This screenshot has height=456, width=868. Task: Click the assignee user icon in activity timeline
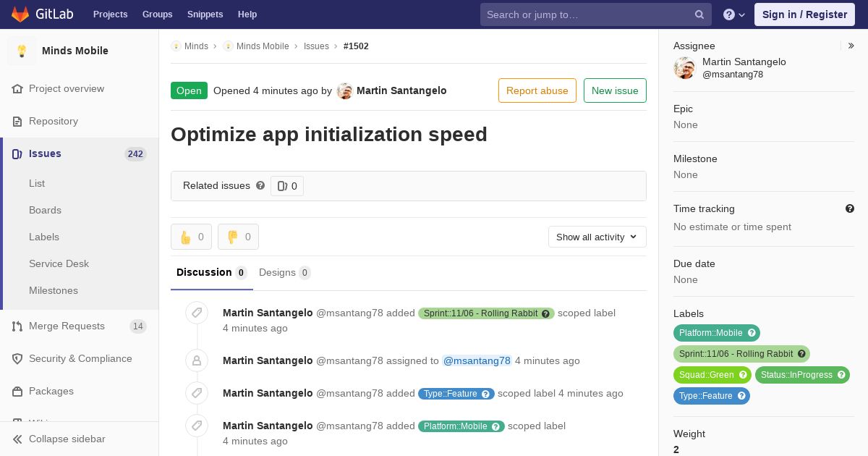click(x=197, y=360)
